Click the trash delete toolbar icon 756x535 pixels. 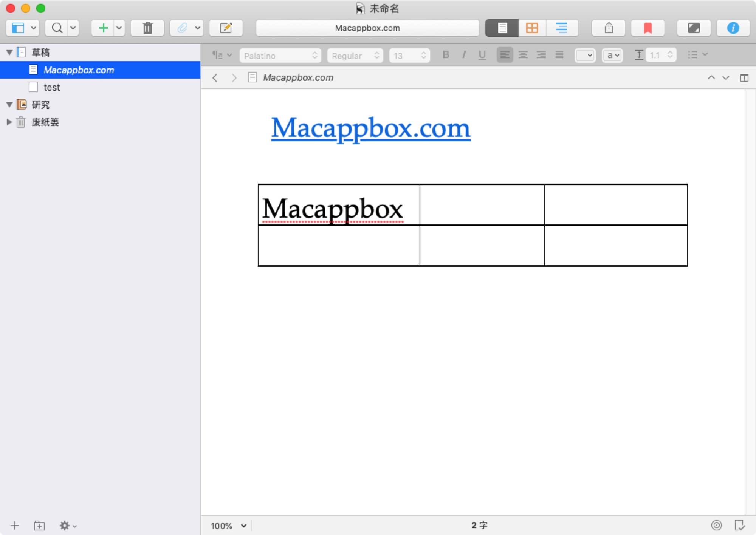tap(147, 28)
